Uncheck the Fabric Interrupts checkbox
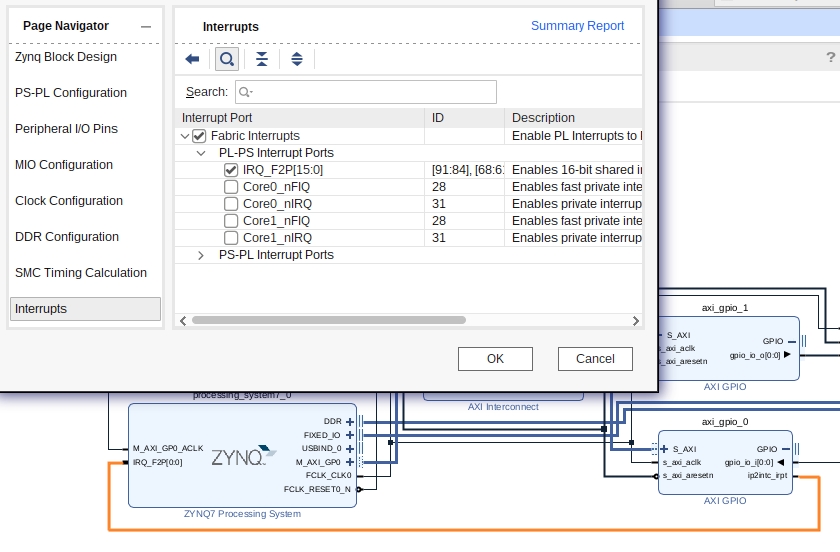 [199, 136]
